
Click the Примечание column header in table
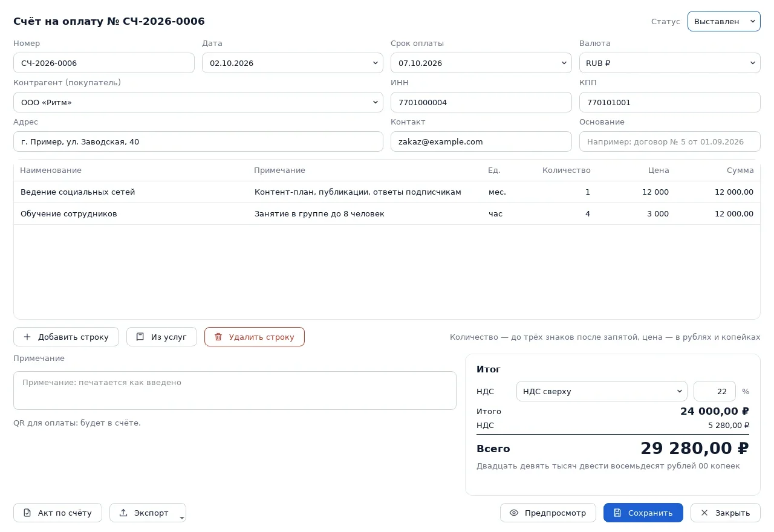point(279,170)
